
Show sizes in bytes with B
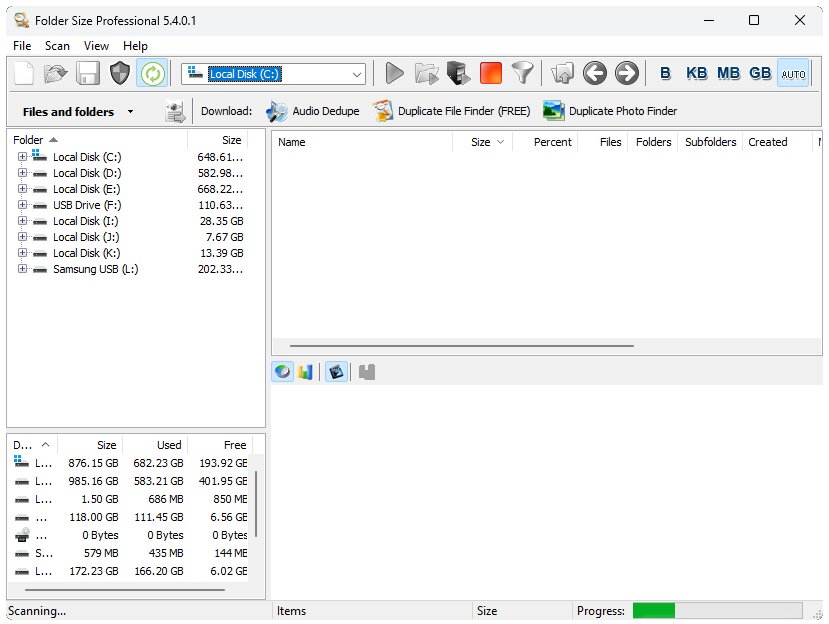[665, 73]
